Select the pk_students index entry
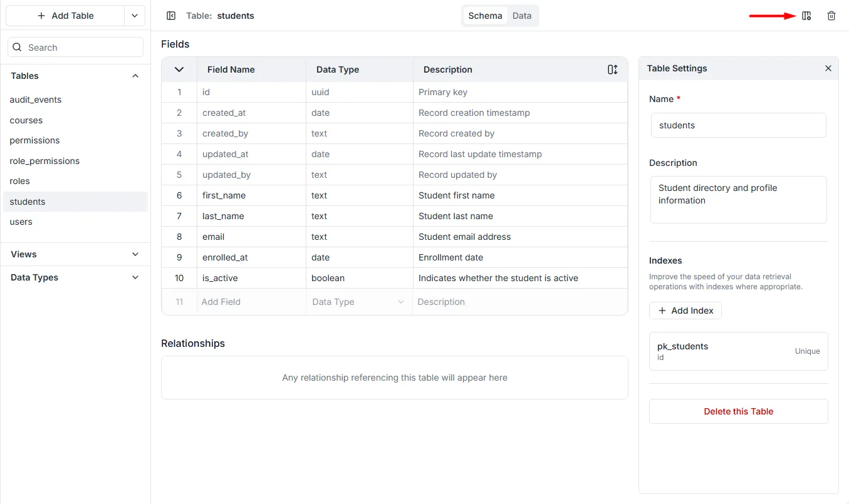849x504 pixels. (738, 351)
